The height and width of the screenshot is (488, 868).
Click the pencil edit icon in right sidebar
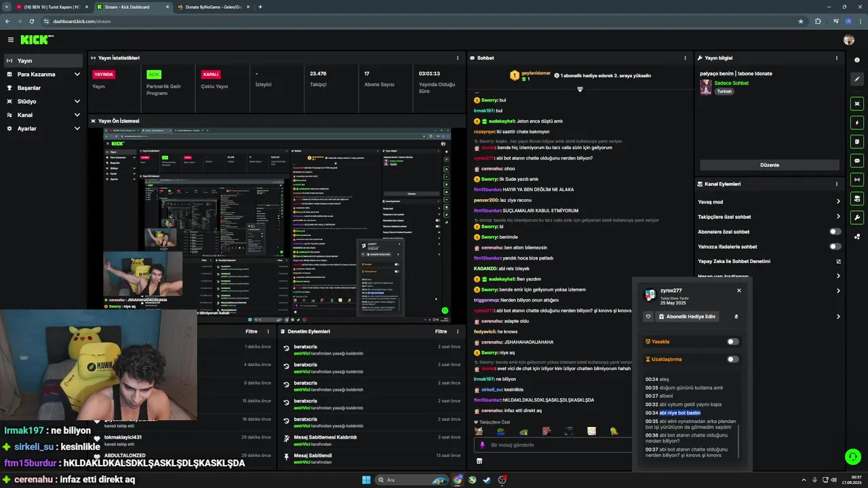tap(857, 79)
